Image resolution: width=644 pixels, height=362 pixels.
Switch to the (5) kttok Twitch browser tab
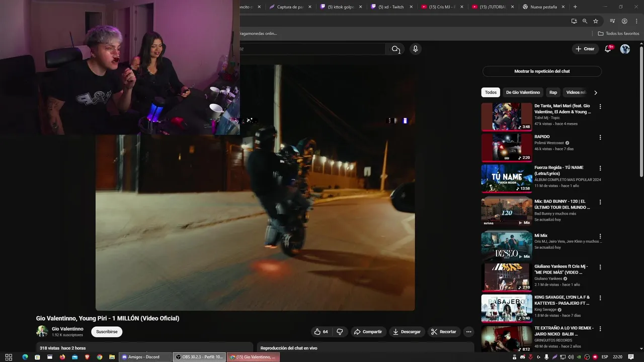tap(341, 7)
